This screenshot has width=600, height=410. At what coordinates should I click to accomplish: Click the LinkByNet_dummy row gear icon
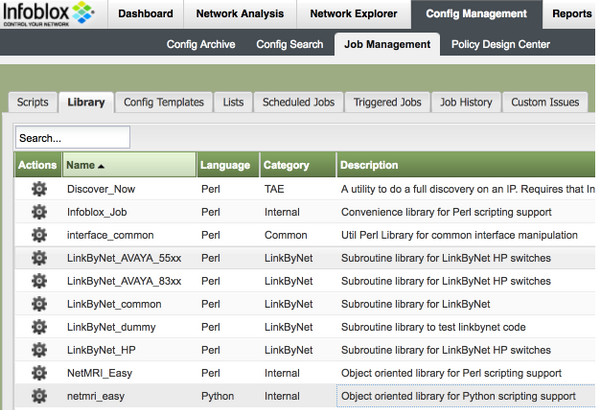coord(39,327)
